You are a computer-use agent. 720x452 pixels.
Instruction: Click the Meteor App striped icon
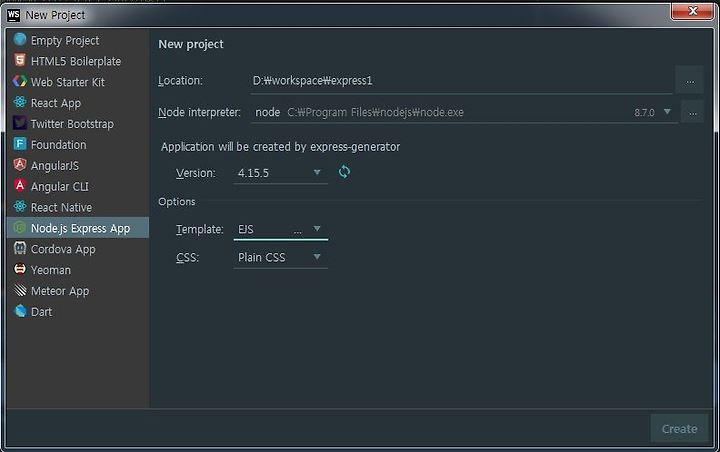tap(20, 290)
